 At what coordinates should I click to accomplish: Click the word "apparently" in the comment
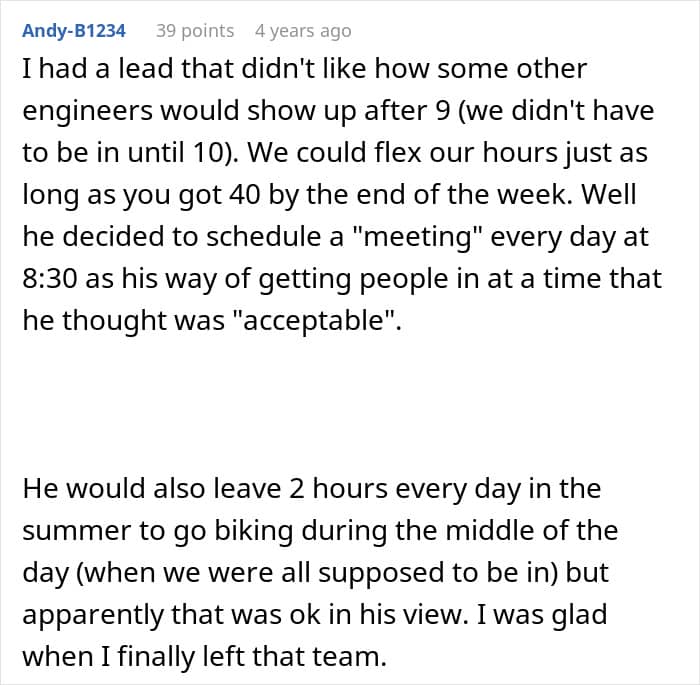click(93, 615)
